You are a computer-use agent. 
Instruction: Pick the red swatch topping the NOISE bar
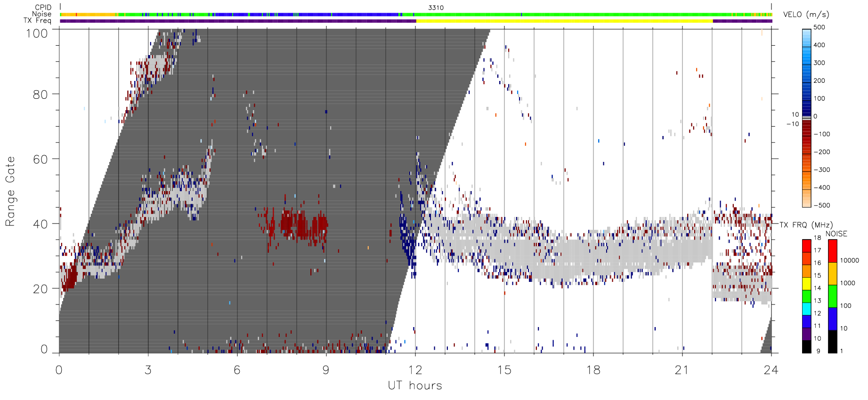(833, 251)
